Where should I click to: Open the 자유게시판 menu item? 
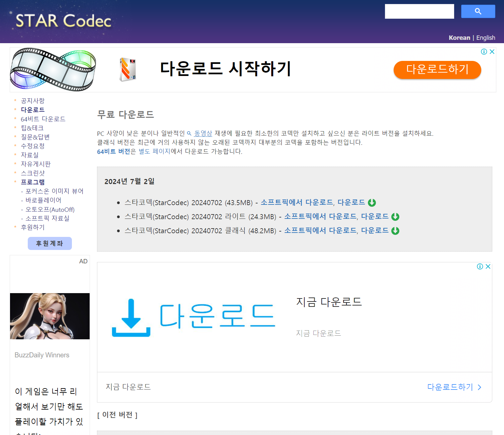35,164
